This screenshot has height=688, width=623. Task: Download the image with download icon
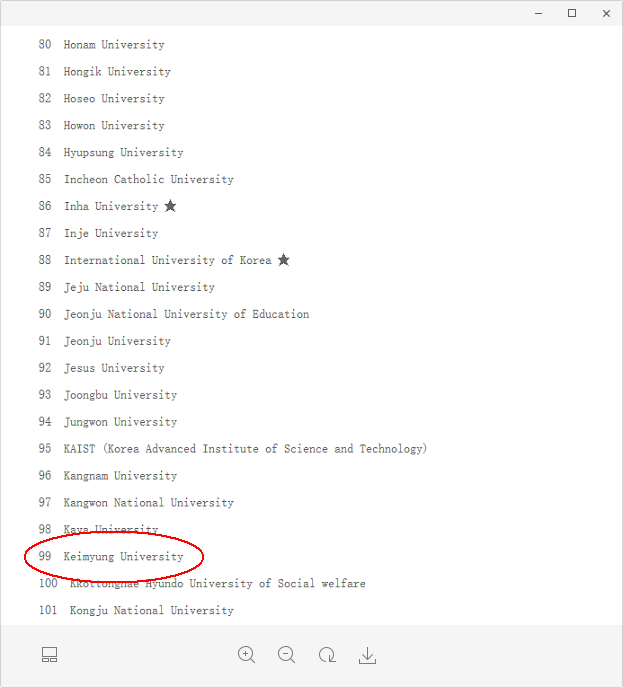pyautogui.click(x=368, y=656)
